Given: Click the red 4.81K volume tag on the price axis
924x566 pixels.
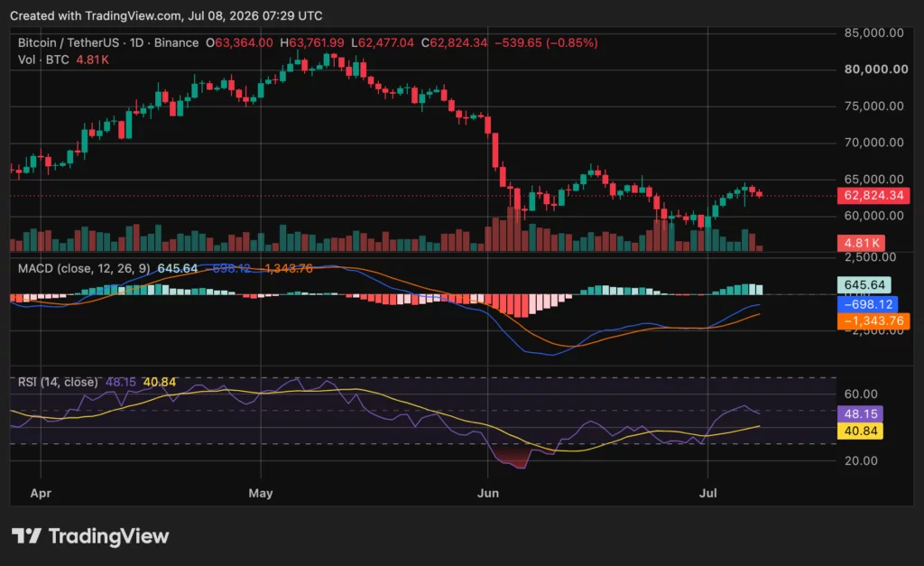Looking at the screenshot, I should tap(861, 243).
